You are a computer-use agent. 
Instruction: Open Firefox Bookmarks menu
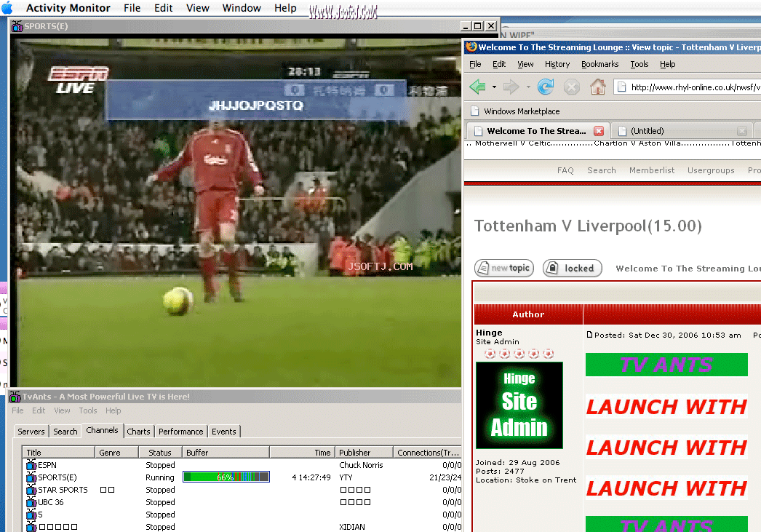click(600, 64)
